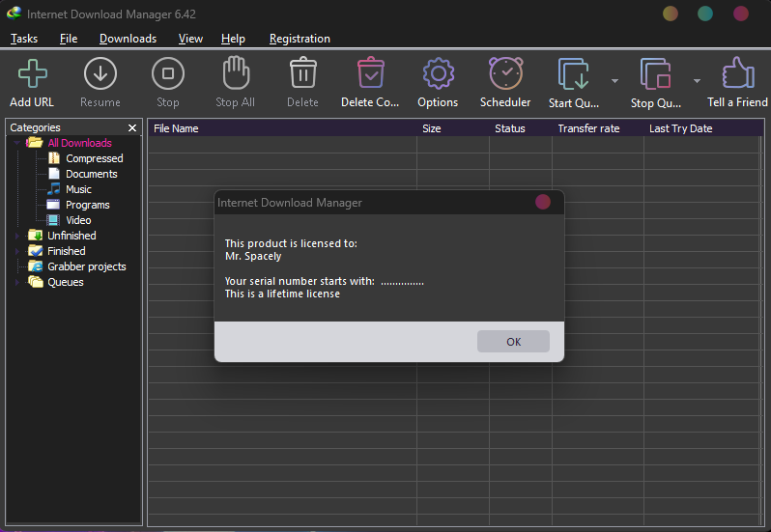Sort by Size column header
Viewport: 771px width, 532px height.
coord(453,128)
